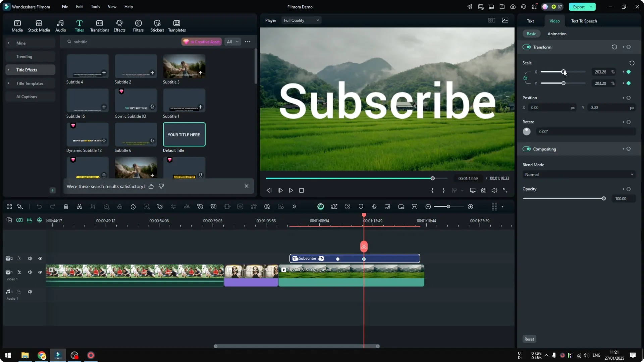Screen dimensions: 644x362
Task: Show more timeline tools with double chevron
Action: [x=294, y=207]
